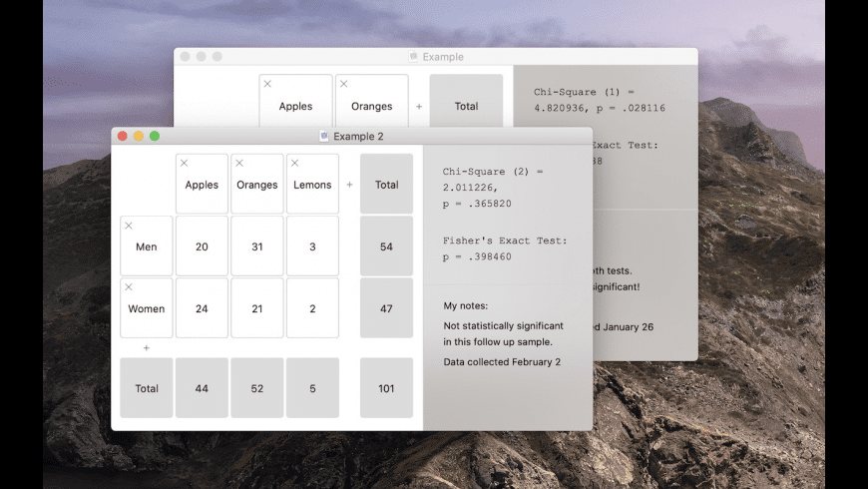Remove the Oranges column in Example 2
Viewport: 868px width, 489px height.
(239, 163)
